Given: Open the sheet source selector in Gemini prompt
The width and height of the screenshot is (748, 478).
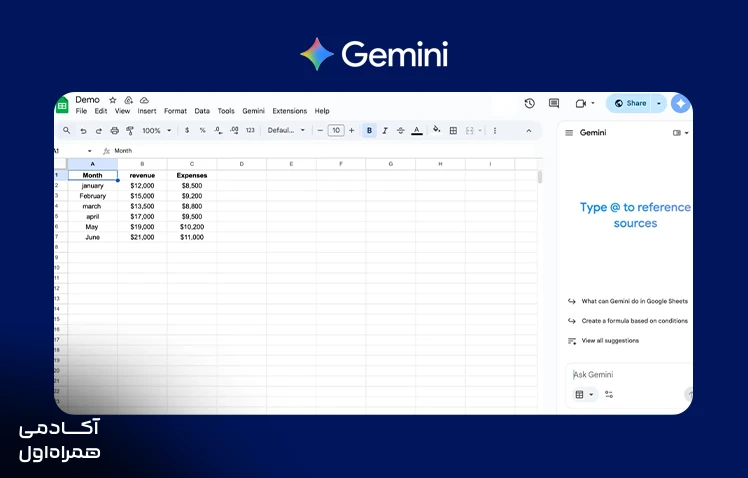Looking at the screenshot, I should [584, 395].
